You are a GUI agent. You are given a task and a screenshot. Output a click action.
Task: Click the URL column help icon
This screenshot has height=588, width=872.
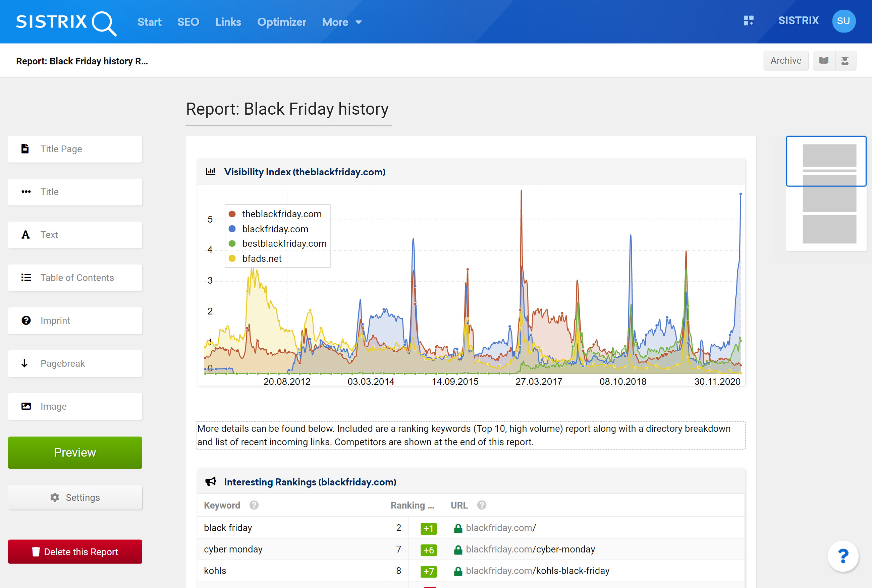pyautogui.click(x=482, y=505)
